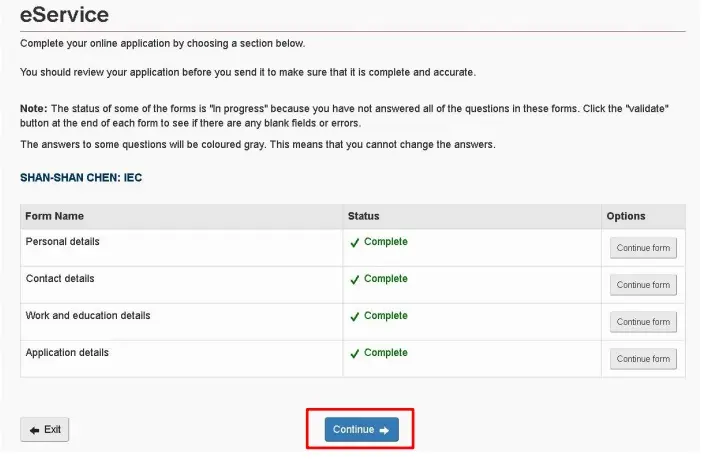Click the SHAN-SHAN CHEN: IEC heading
Screen dimensions: 702x459
81,178
